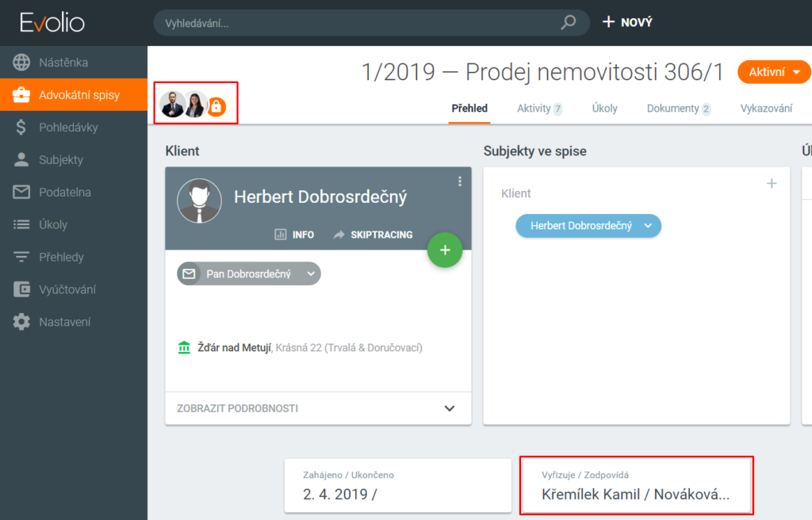Open the three-dot menu on client card
The height and width of the screenshot is (520, 812).
point(459,182)
